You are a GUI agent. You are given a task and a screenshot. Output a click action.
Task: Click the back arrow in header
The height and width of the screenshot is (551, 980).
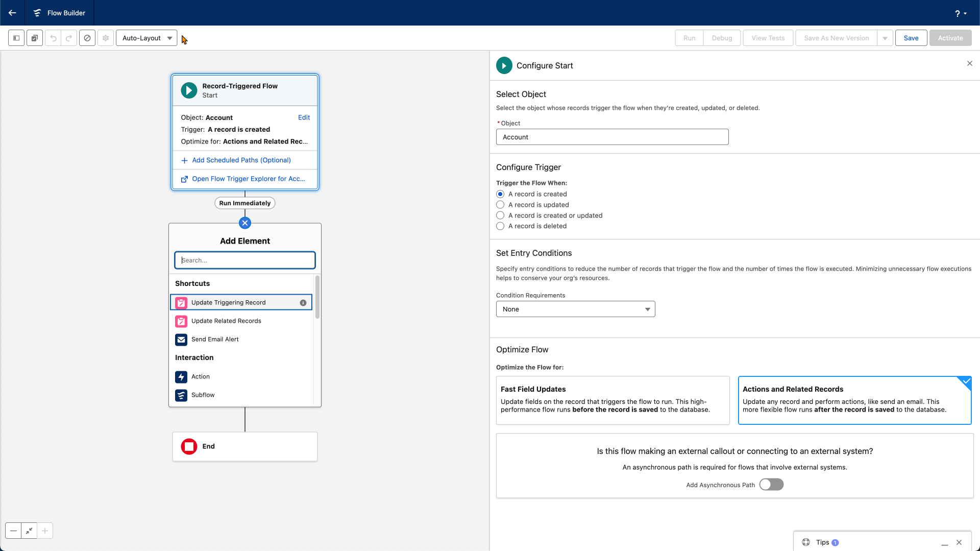(x=12, y=13)
